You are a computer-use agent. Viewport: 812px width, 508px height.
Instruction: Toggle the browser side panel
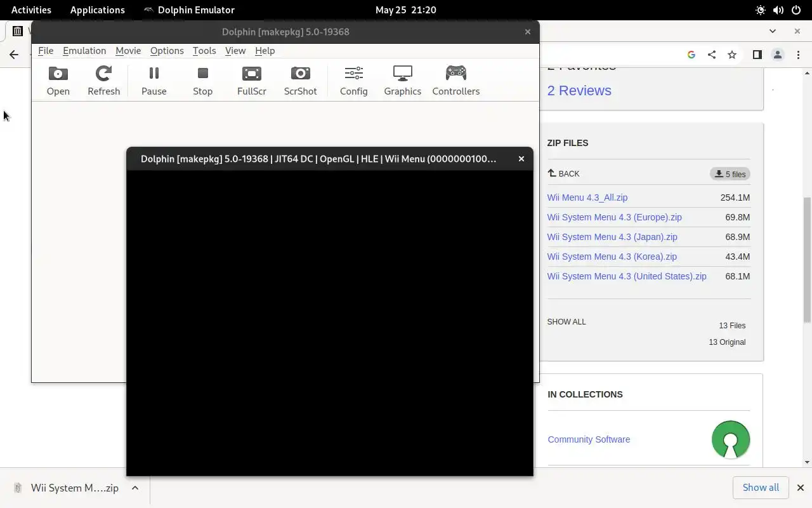(757, 55)
